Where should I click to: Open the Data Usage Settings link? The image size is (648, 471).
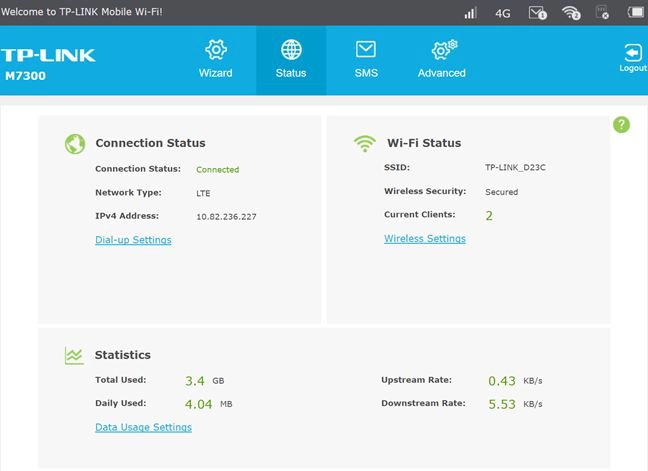coord(143,427)
